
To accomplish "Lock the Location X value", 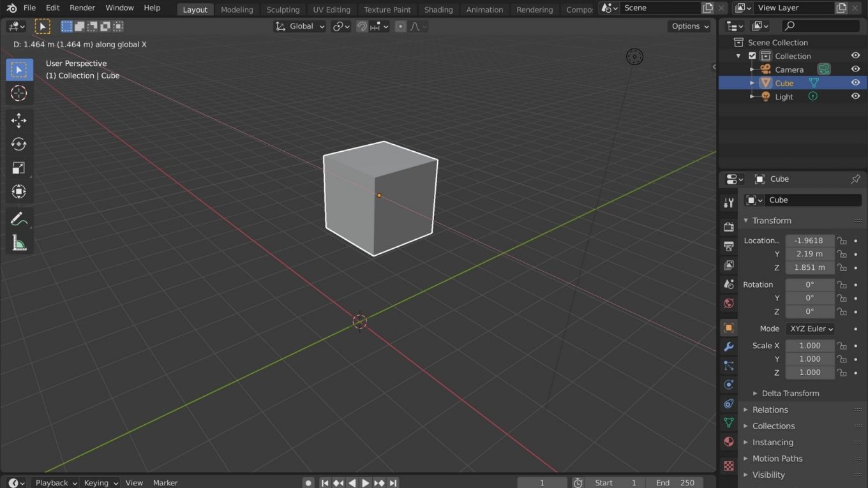I will click(x=842, y=240).
